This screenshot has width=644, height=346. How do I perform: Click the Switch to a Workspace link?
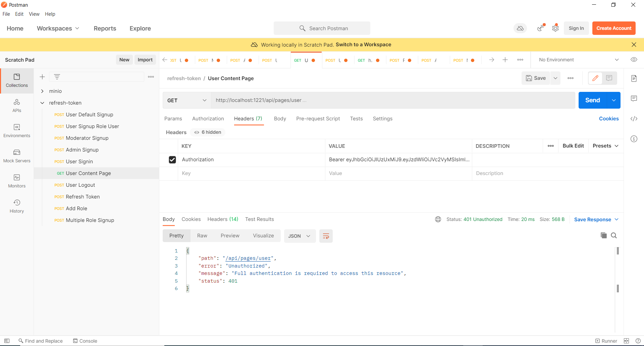coord(363,45)
